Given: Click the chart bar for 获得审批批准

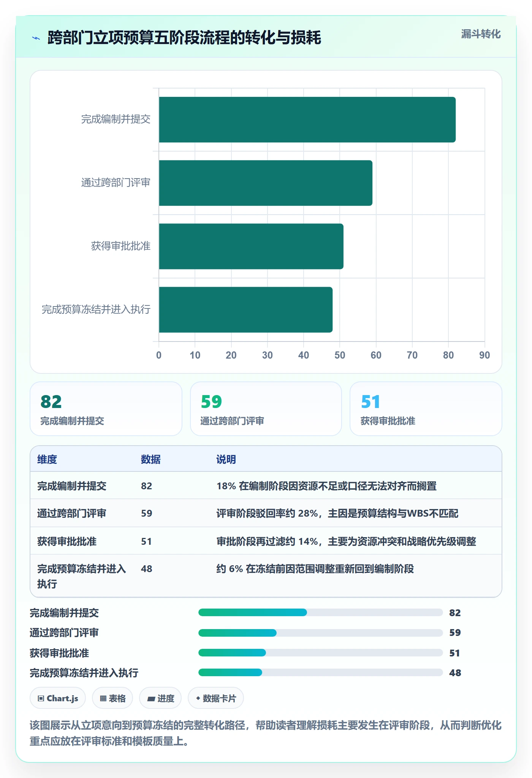Looking at the screenshot, I should [251, 246].
